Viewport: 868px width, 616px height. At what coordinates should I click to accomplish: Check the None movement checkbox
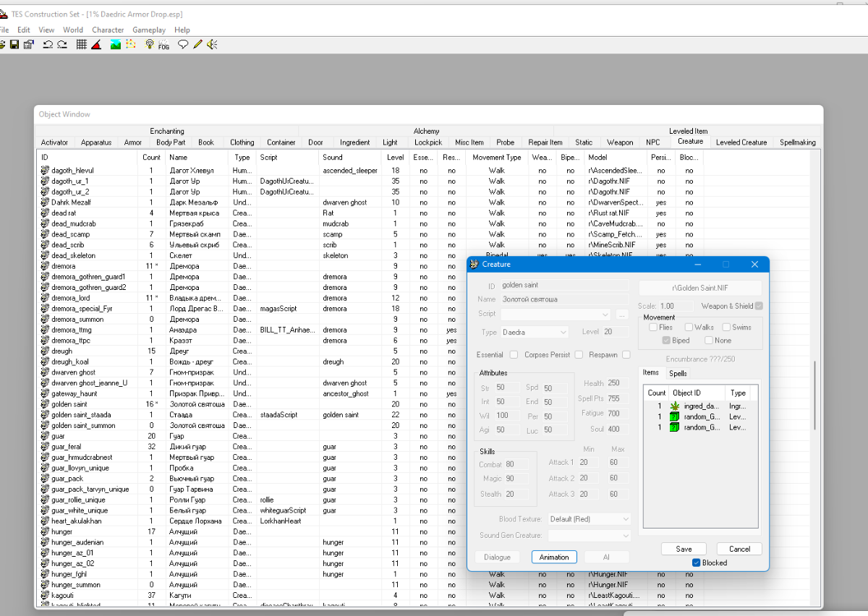pyautogui.click(x=709, y=341)
